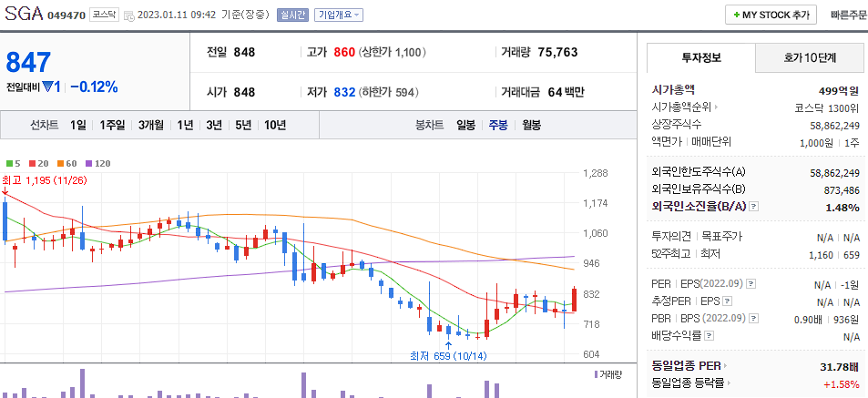Viewport: 868px width, 398px height.
Task: Click the 상장주식수 value 58,862,249
Action: click(x=834, y=125)
